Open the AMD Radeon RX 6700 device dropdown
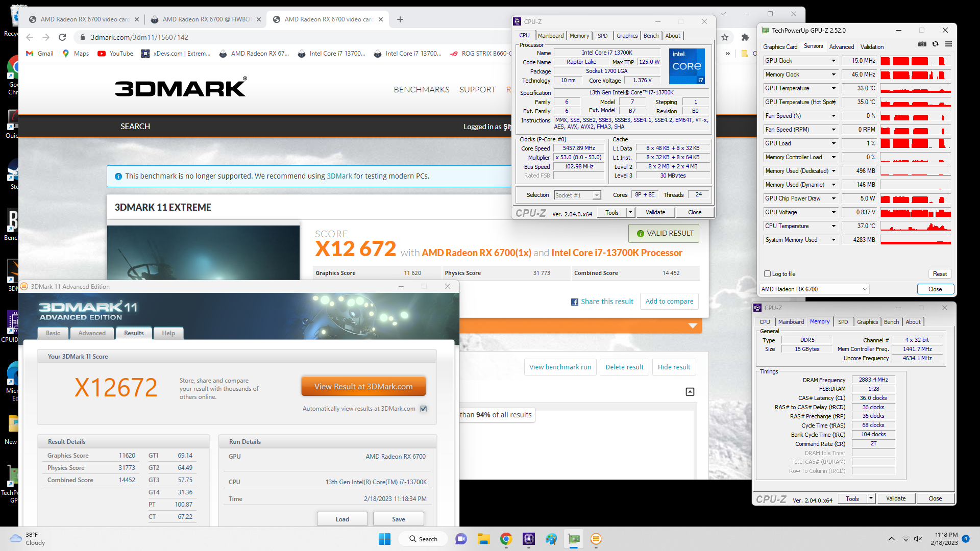Screen dimensions: 980x551 [x=814, y=289]
